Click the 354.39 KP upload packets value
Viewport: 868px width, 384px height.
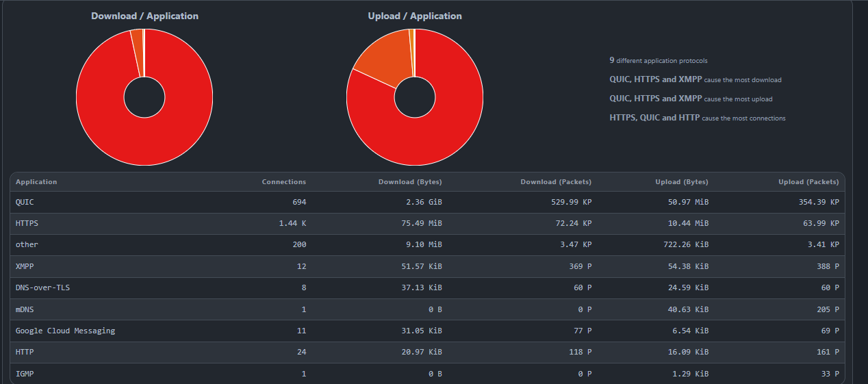[x=819, y=203]
